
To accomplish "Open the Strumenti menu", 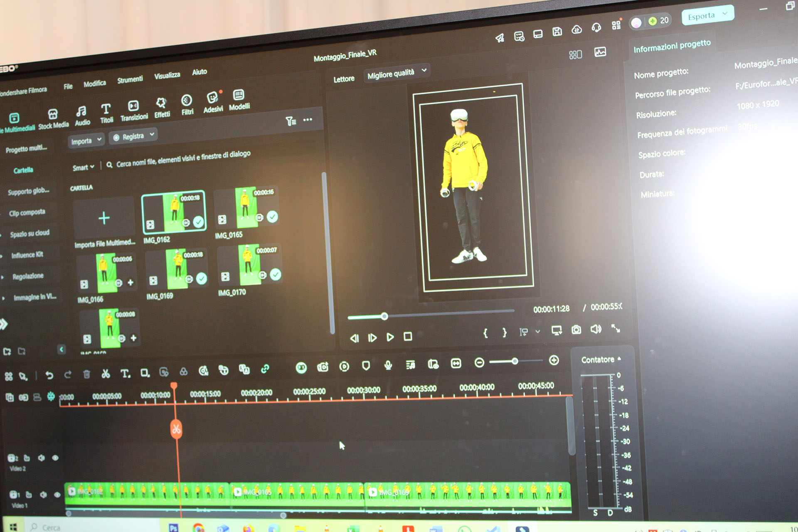I will [x=130, y=79].
